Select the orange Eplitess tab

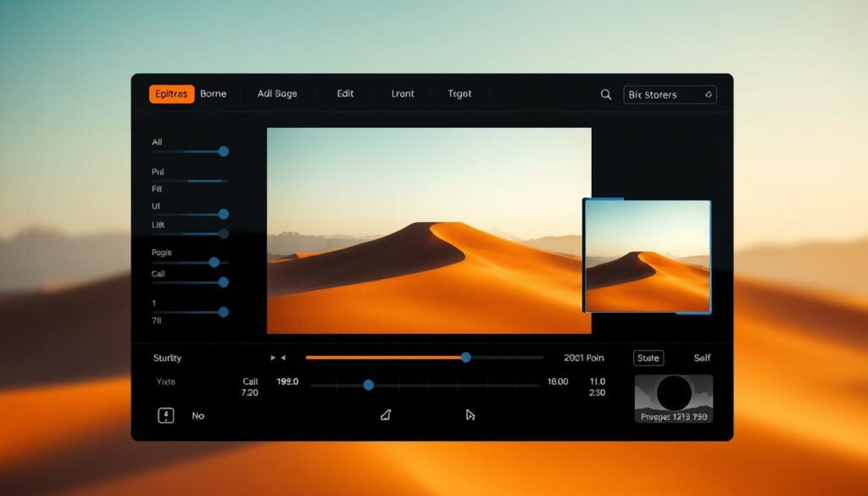point(171,94)
